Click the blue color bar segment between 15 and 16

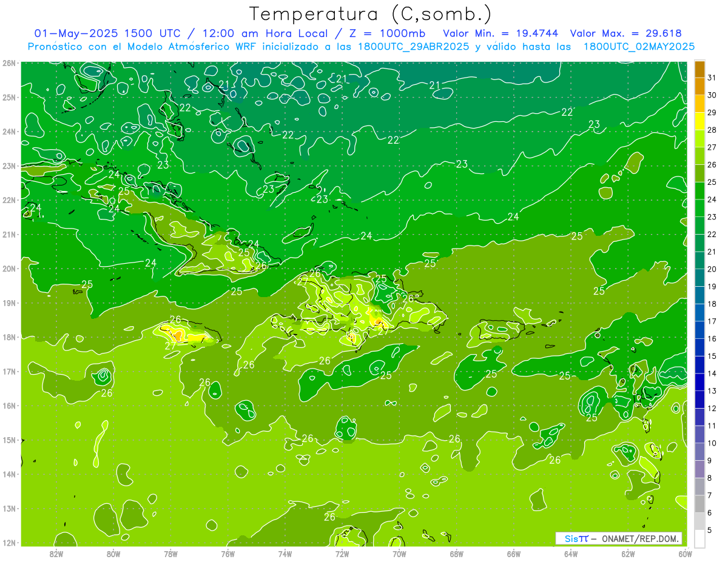tap(700, 347)
